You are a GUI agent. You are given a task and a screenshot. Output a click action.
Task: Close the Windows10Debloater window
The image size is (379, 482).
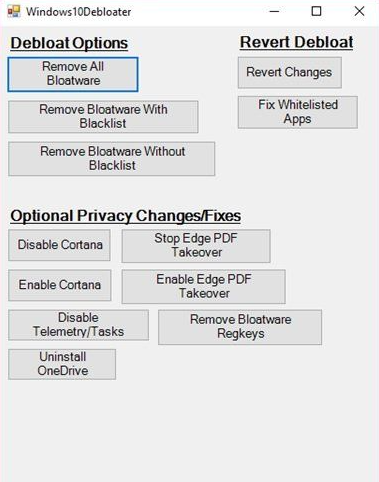tap(359, 11)
